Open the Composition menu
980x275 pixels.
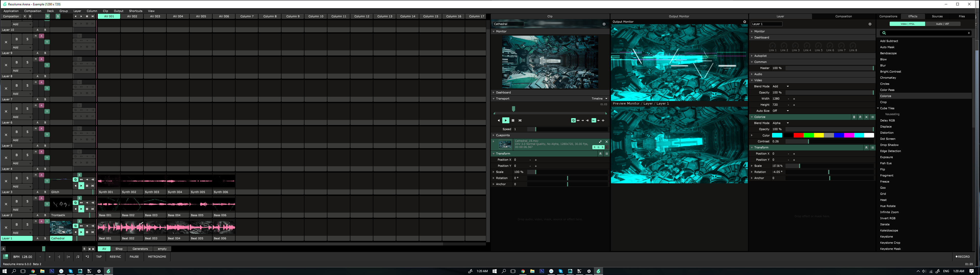click(x=33, y=11)
